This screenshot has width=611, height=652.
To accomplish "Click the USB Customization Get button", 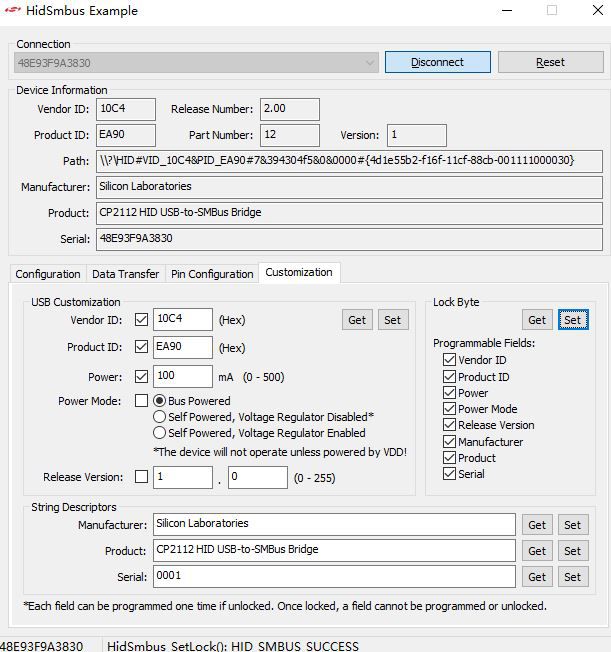I will click(357, 320).
